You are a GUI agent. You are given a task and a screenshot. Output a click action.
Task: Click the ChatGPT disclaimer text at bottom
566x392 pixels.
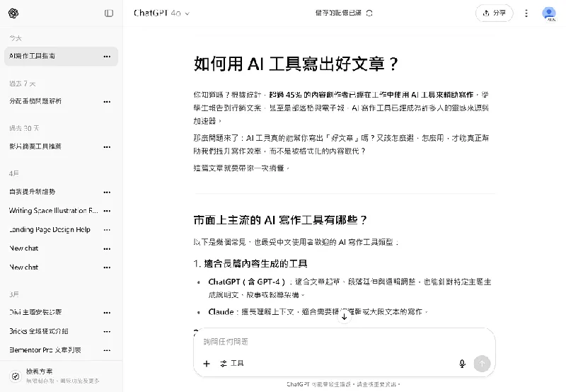coord(344,384)
